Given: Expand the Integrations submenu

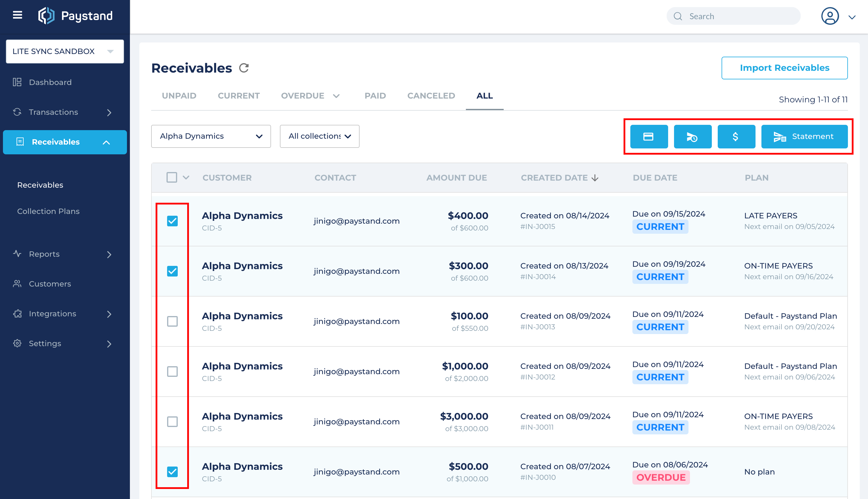Looking at the screenshot, I should 109,314.
